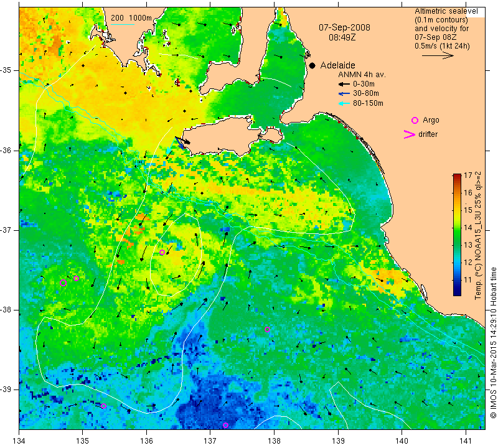The height and width of the screenshot is (448, 498).
Task: Click the magenta Argo circle in the legend
Action: pyautogui.click(x=415, y=120)
